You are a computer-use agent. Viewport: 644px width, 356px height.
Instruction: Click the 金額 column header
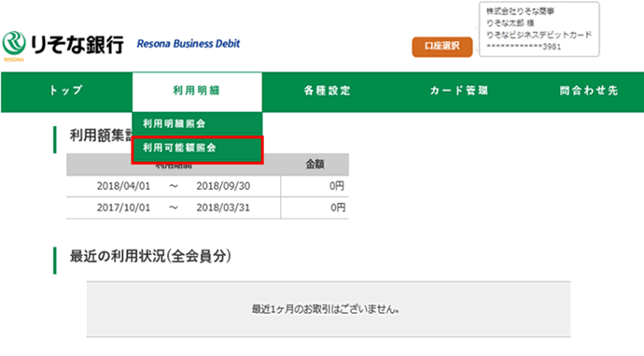coord(315,164)
